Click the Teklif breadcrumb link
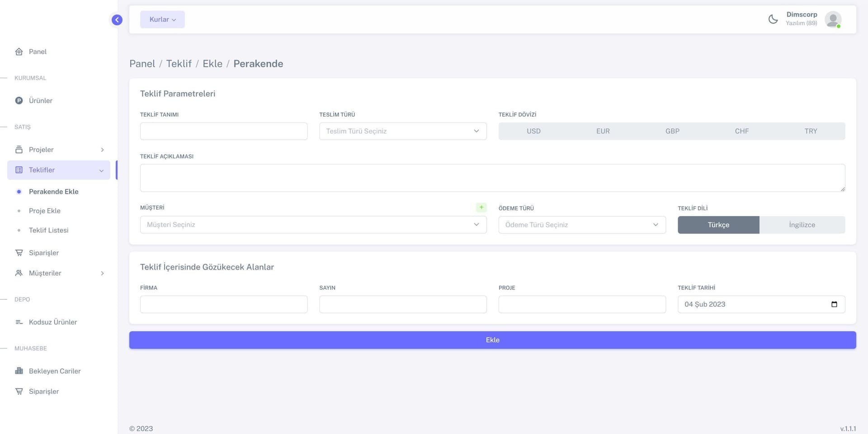This screenshot has width=868, height=434. tap(179, 64)
